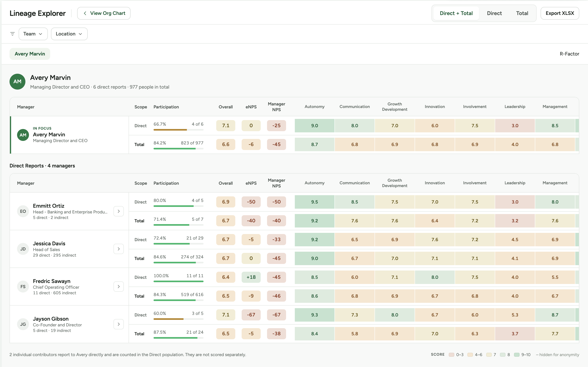Open the Location filter dropdown
This screenshot has height=367, width=588.
69,34
